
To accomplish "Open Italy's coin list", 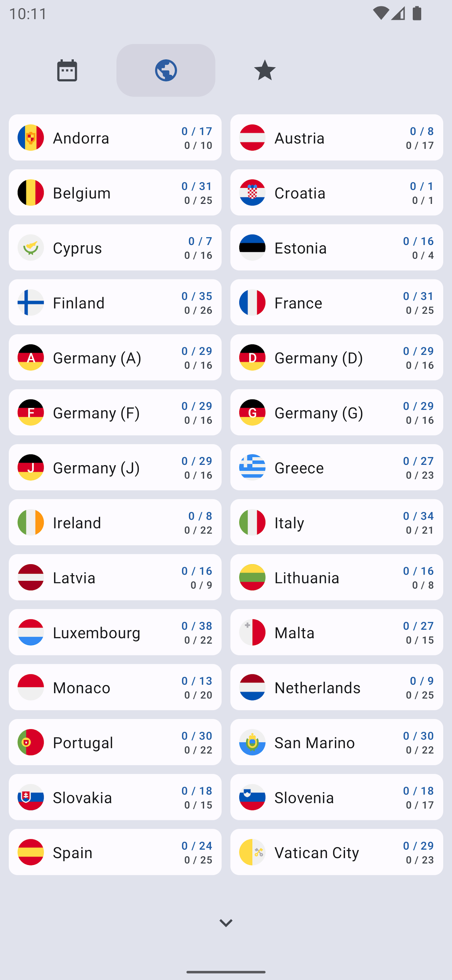I will [336, 522].
